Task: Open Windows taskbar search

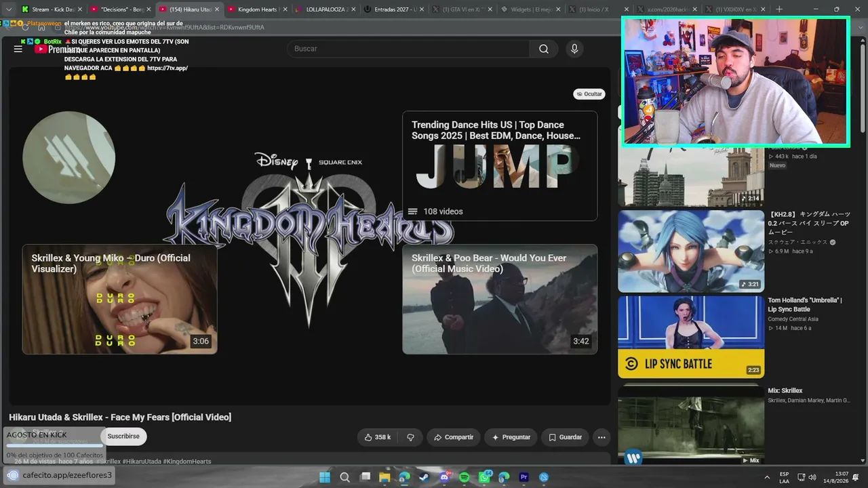Action: coord(344,477)
